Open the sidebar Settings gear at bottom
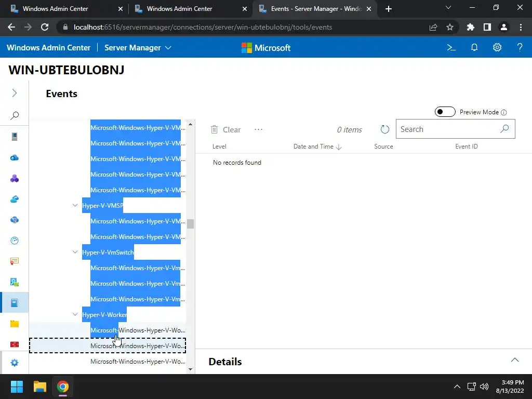Image resolution: width=532 pixels, height=399 pixels. coord(14,363)
